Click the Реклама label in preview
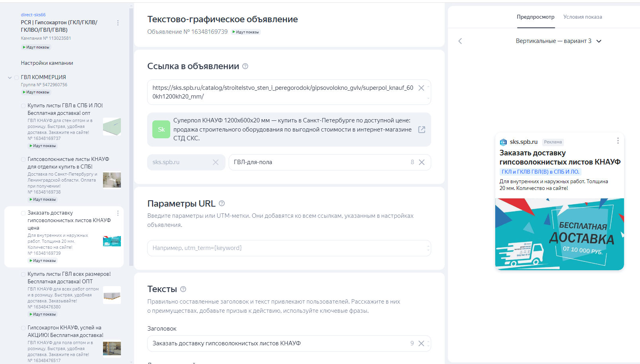This screenshot has height=364, width=640. pos(553,142)
